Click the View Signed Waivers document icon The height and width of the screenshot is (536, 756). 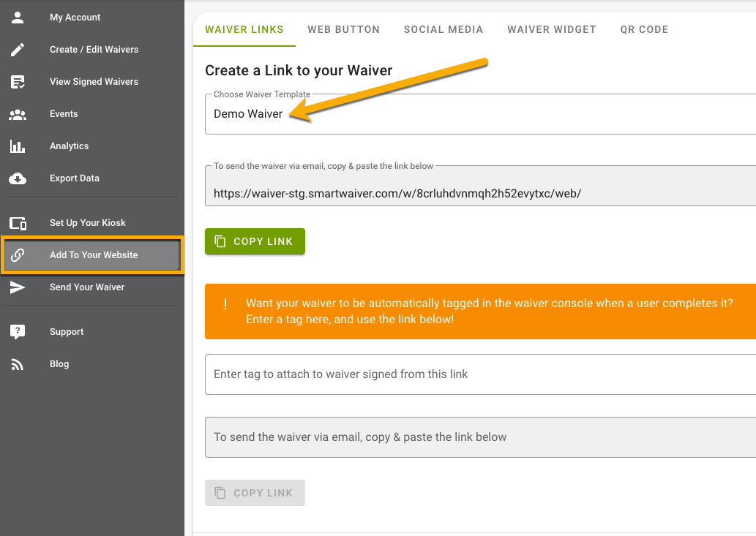click(x=18, y=82)
